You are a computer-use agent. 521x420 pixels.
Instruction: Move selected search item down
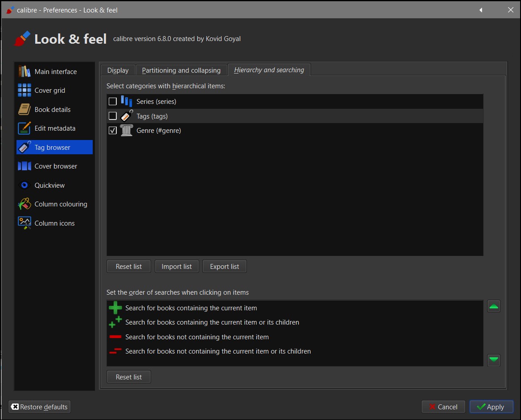[493, 359]
